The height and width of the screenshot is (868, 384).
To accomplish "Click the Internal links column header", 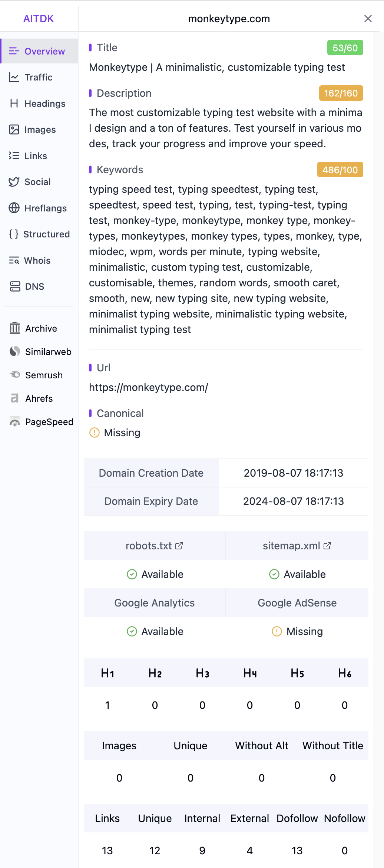I will click(202, 818).
